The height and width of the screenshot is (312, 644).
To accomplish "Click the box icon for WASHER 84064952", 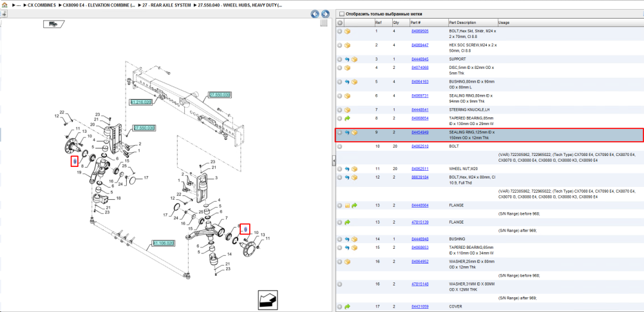I will [x=347, y=262].
